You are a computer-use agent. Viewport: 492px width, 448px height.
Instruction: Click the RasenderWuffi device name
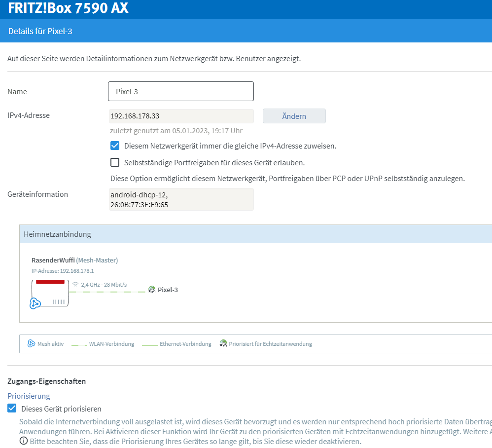coord(53,260)
